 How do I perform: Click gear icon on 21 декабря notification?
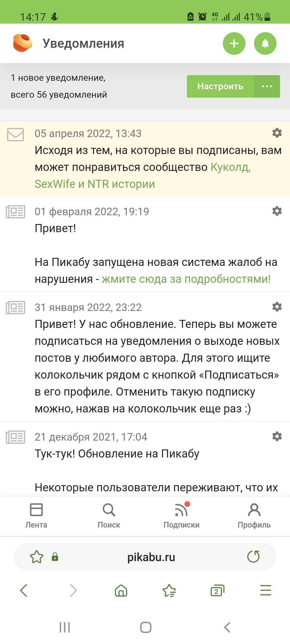[277, 437]
